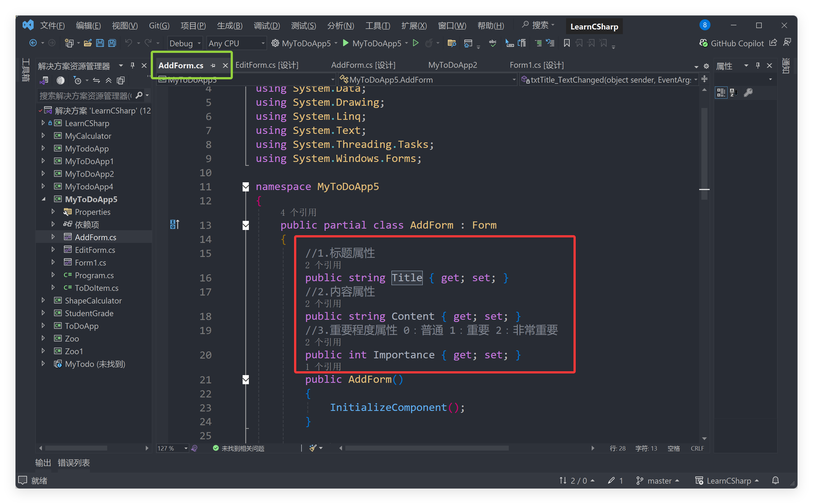813x504 pixels.
Task: Close the AddForm.cs tab
Action: coord(225,66)
